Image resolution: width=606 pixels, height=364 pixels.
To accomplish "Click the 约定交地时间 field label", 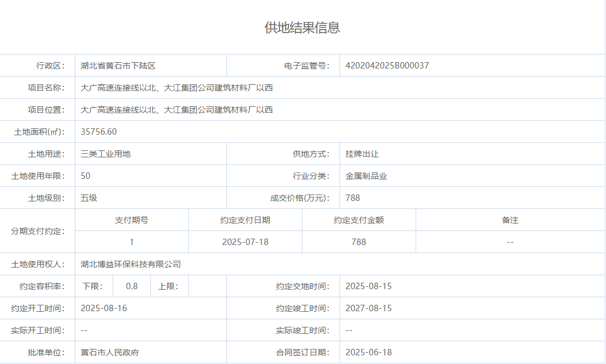I will click(x=302, y=286).
